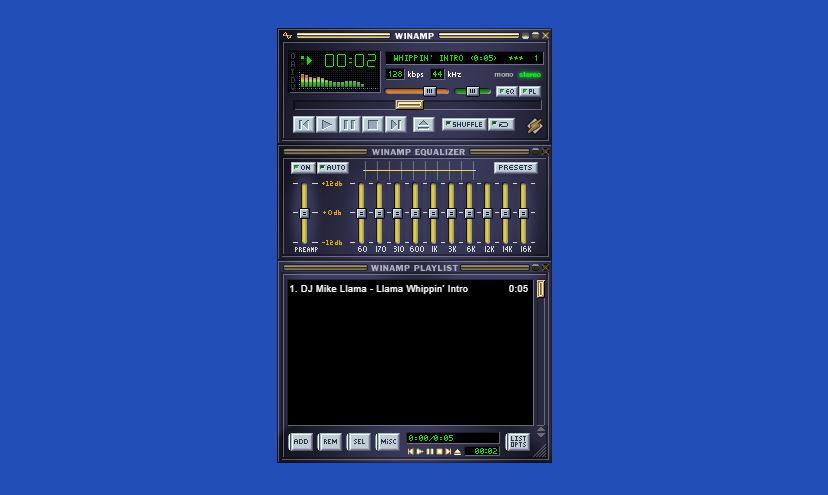Toggle the Repeat button
Viewport: 828px width, 495px height.
[502, 124]
